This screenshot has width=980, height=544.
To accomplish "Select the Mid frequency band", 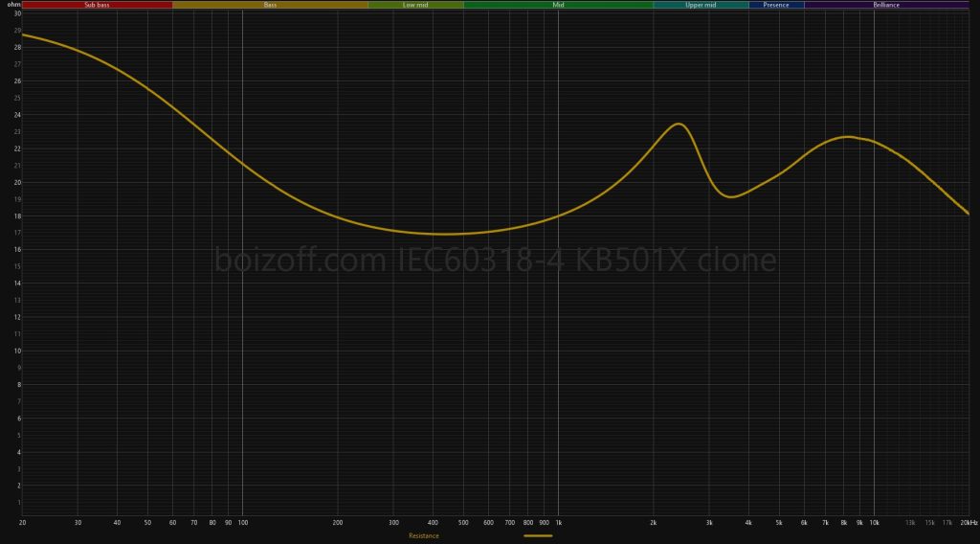I will pyautogui.click(x=558, y=5).
